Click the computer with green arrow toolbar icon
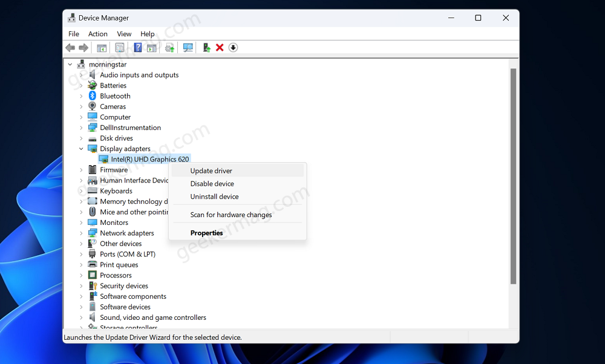This screenshot has width=605, height=364. pos(206,48)
